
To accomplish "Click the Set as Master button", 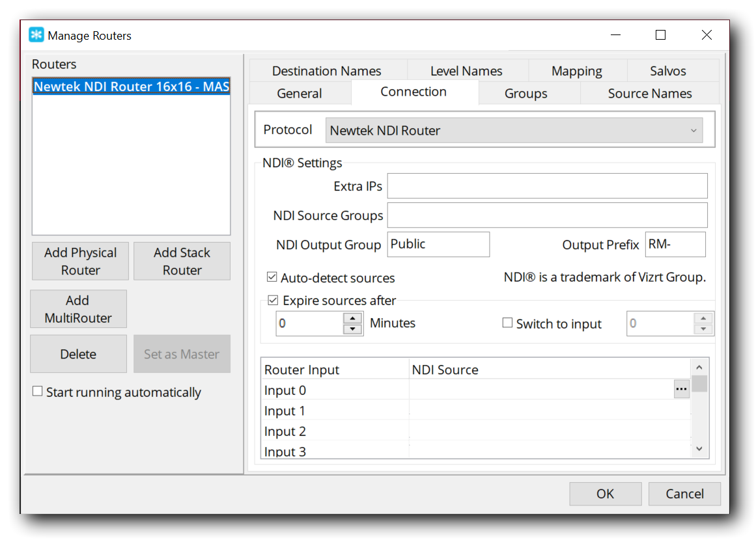I will [182, 354].
